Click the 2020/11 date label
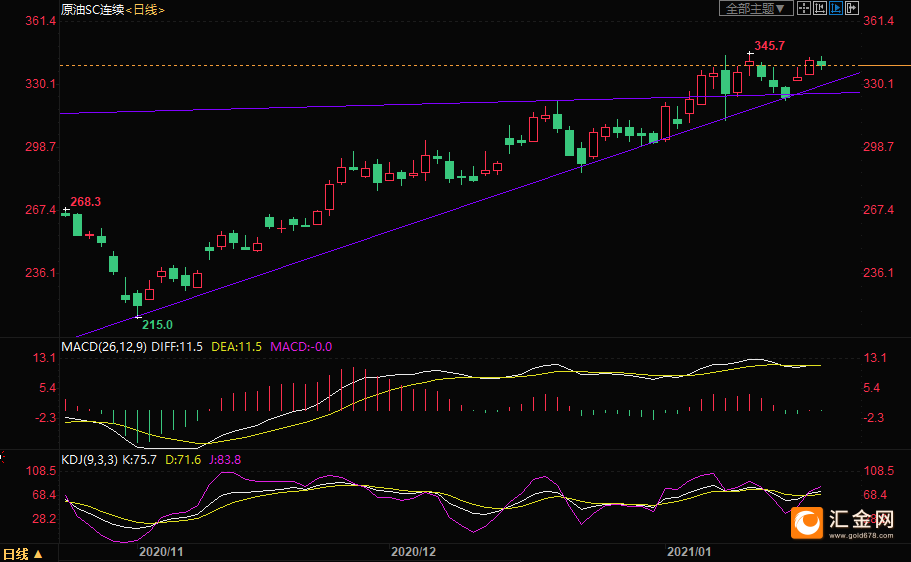Screen dimensions: 911x562 coord(161,552)
